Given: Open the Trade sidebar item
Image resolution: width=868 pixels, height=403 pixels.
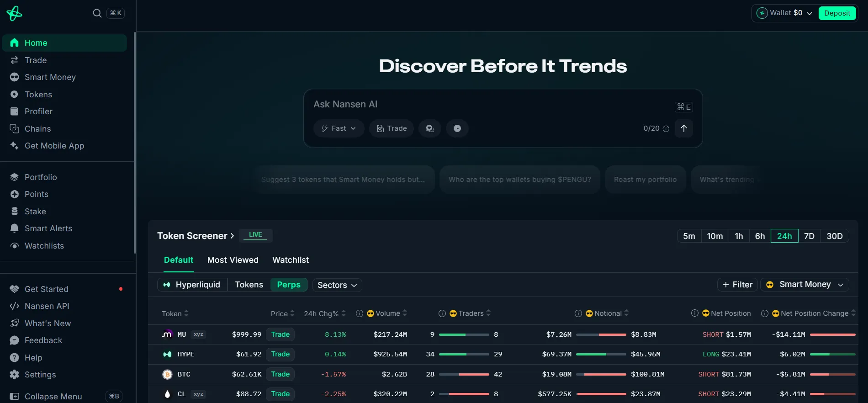Looking at the screenshot, I should [64, 60].
